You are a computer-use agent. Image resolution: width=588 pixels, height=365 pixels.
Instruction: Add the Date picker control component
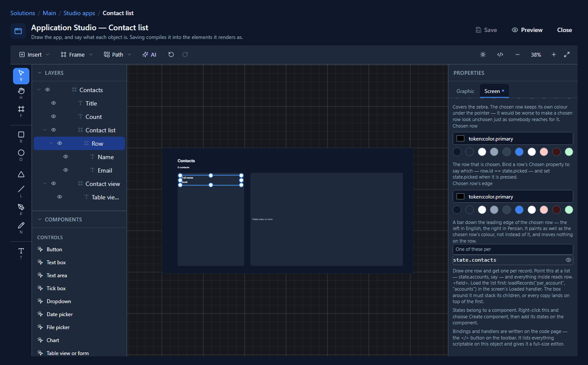[60, 314]
